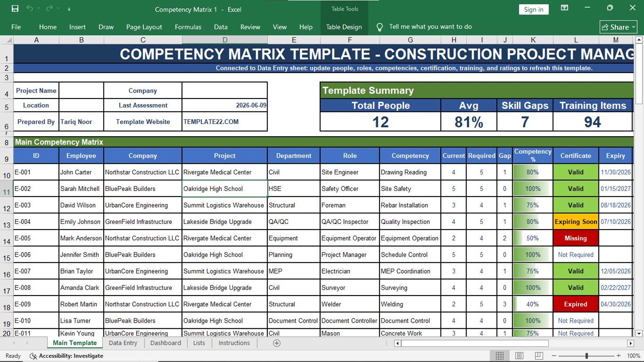The height and width of the screenshot is (362, 644).
Task: Open Customize Quick Access Toolbar dropdown
Action: (x=69, y=9)
